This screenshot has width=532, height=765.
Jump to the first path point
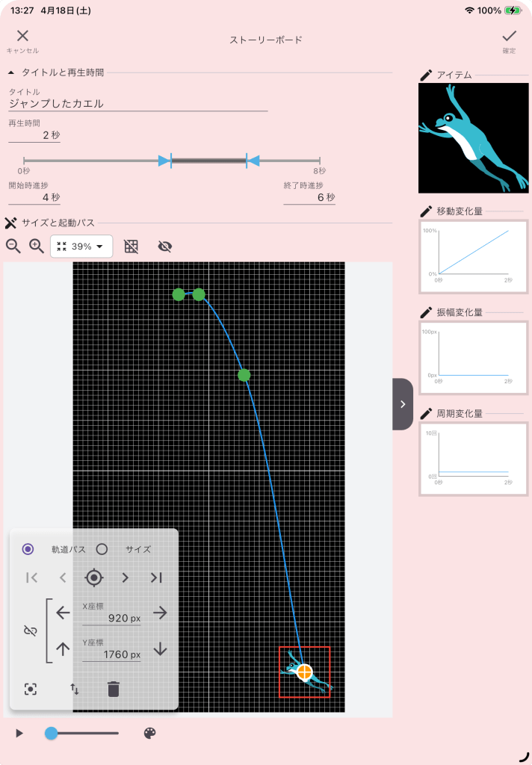click(x=31, y=577)
